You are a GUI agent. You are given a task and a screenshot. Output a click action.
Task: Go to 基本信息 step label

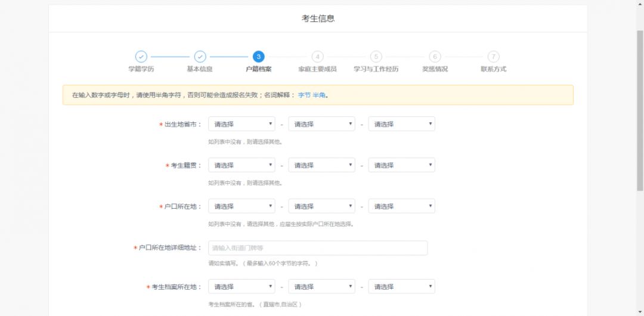200,69
